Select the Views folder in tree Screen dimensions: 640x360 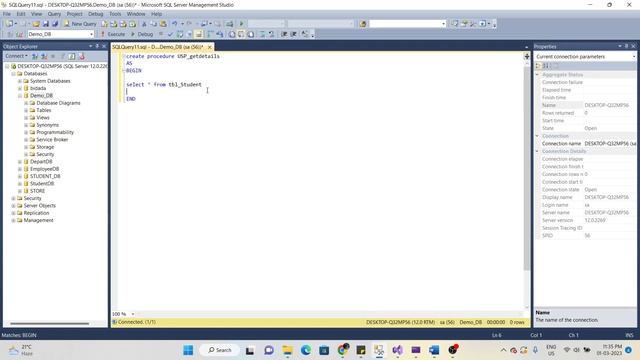pos(43,118)
